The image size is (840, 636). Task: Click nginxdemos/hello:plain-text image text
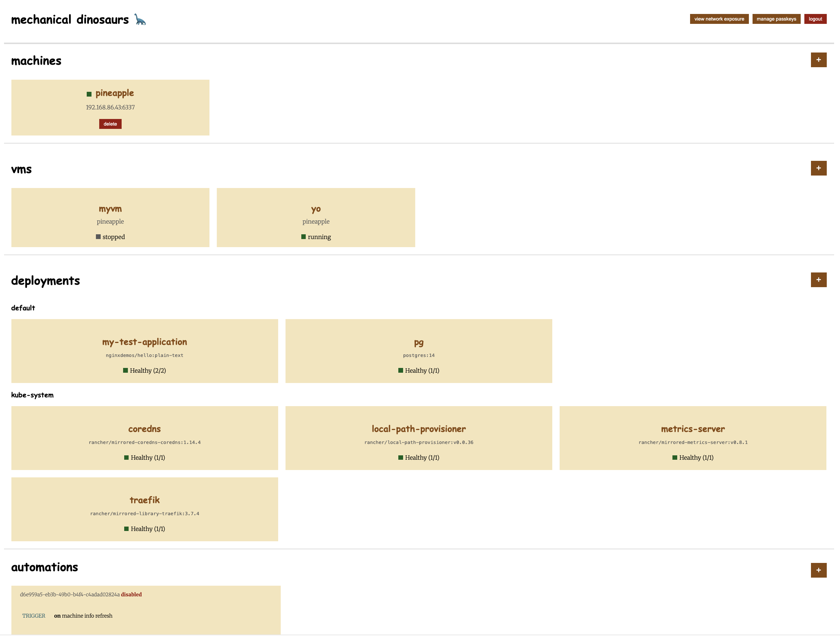tap(145, 355)
